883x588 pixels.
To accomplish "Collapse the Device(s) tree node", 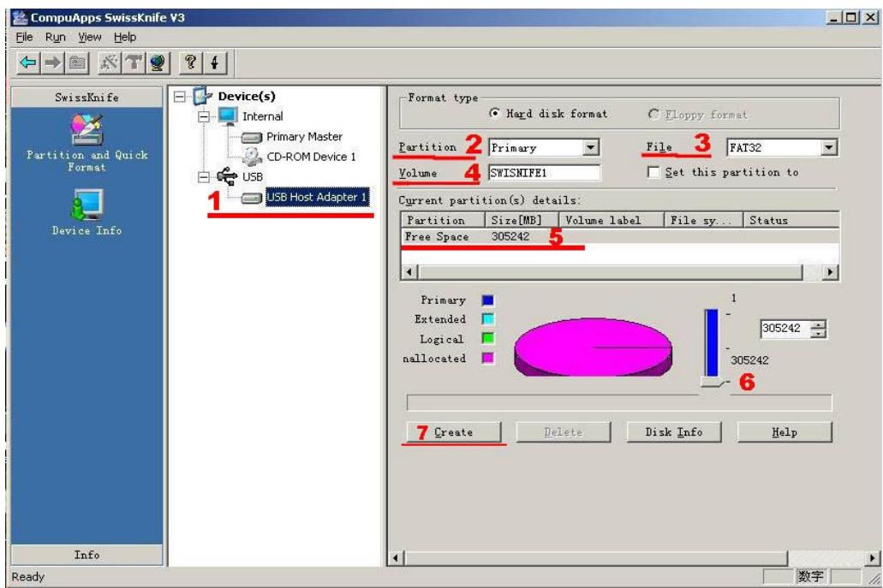I will tap(179, 97).
